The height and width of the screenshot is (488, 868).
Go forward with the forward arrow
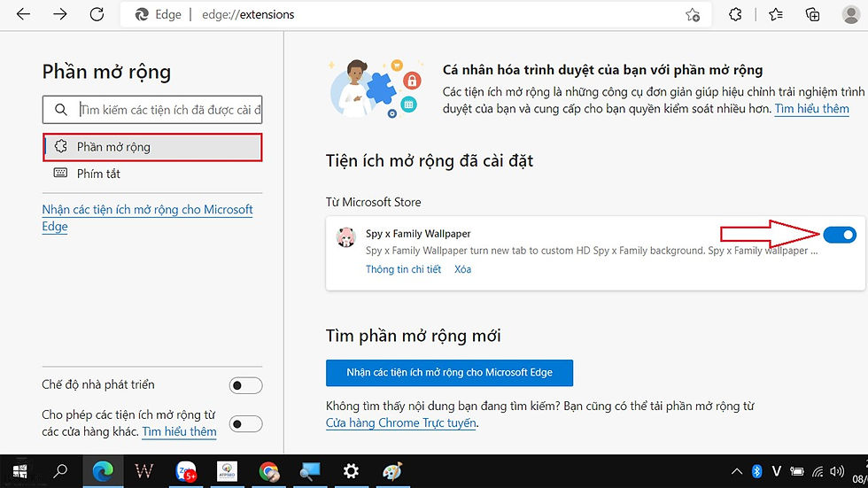pos(60,14)
